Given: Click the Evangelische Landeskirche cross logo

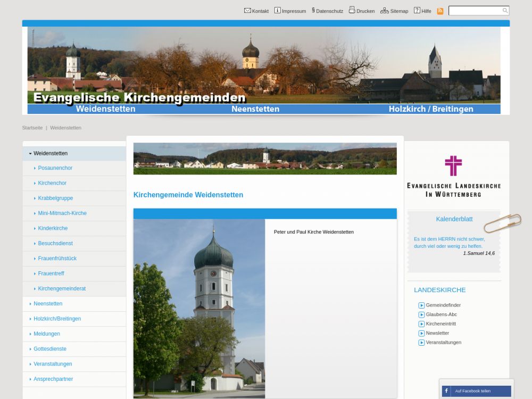Looking at the screenshot, I should 453,165.
